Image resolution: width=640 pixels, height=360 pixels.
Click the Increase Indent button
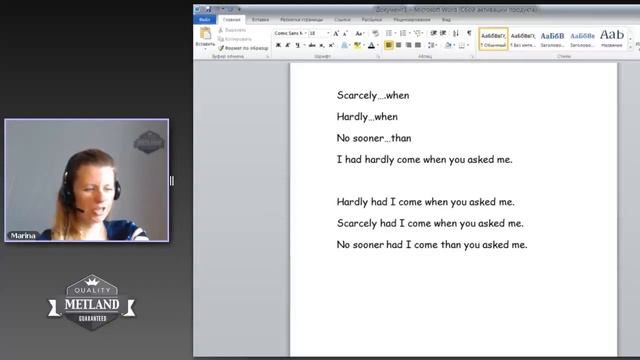pyautogui.click(x=443, y=33)
